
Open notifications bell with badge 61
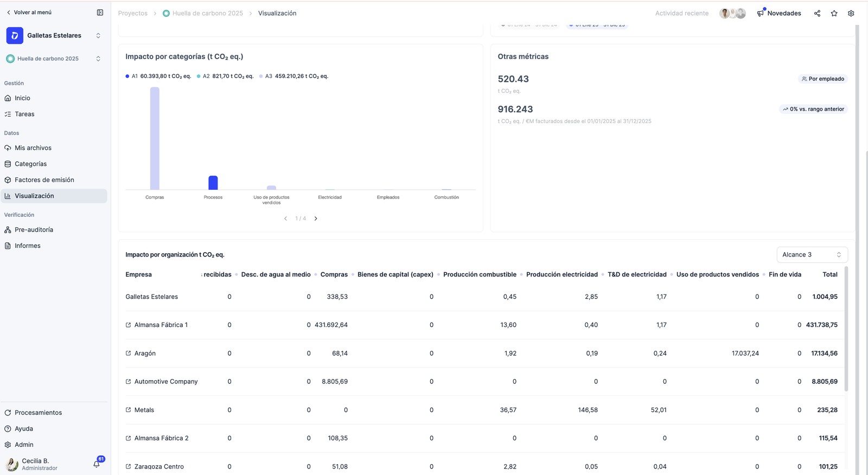[97, 464]
